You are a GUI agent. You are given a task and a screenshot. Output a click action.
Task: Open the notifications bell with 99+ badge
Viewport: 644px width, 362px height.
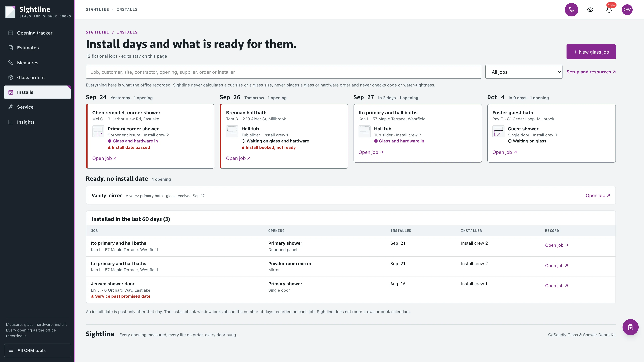pyautogui.click(x=609, y=10)
